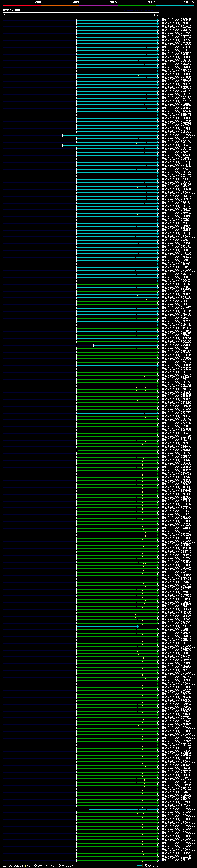Click label UniRef100_Q25883
The width and height of the screenshot is (197, 868).
[177, 351]
